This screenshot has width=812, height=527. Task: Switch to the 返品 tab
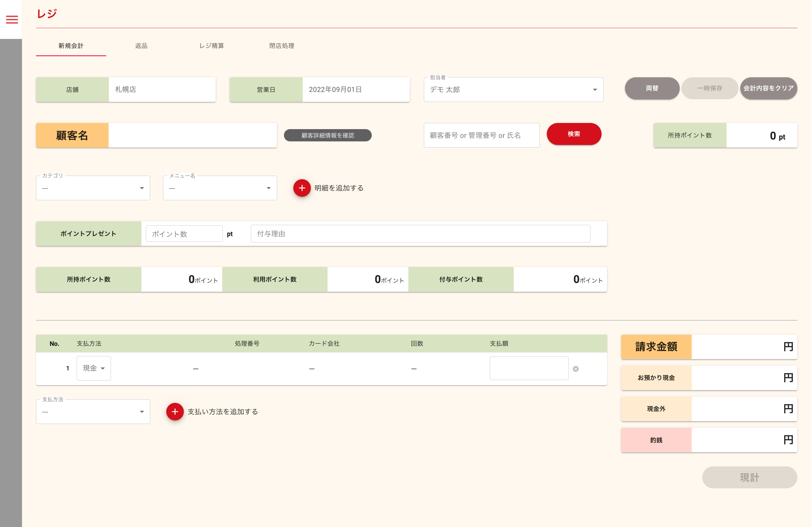pos(141,46)
